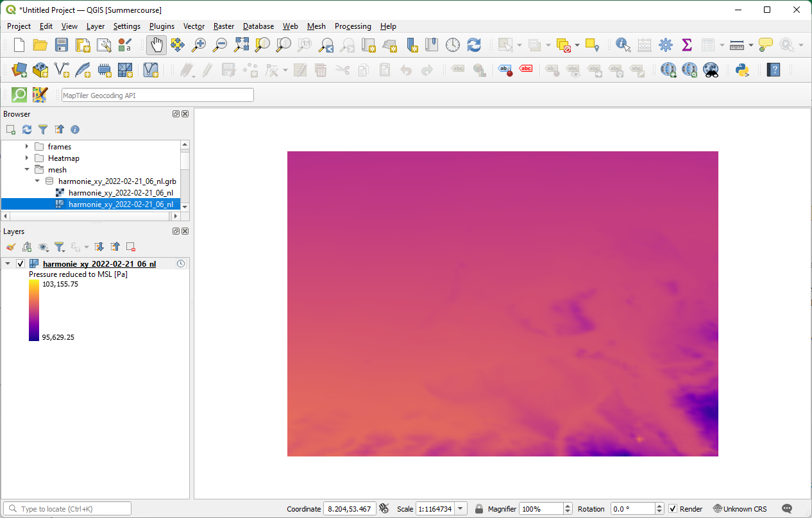Uncheck the harmonie layer visibility checkbox

[x=20, y=263]
